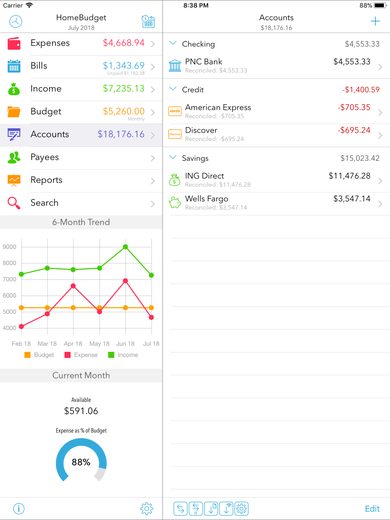This screenshot has width=390, height=520.
Task: Click the Wells Fargo piggy bank icon
Action: [175, 203]
